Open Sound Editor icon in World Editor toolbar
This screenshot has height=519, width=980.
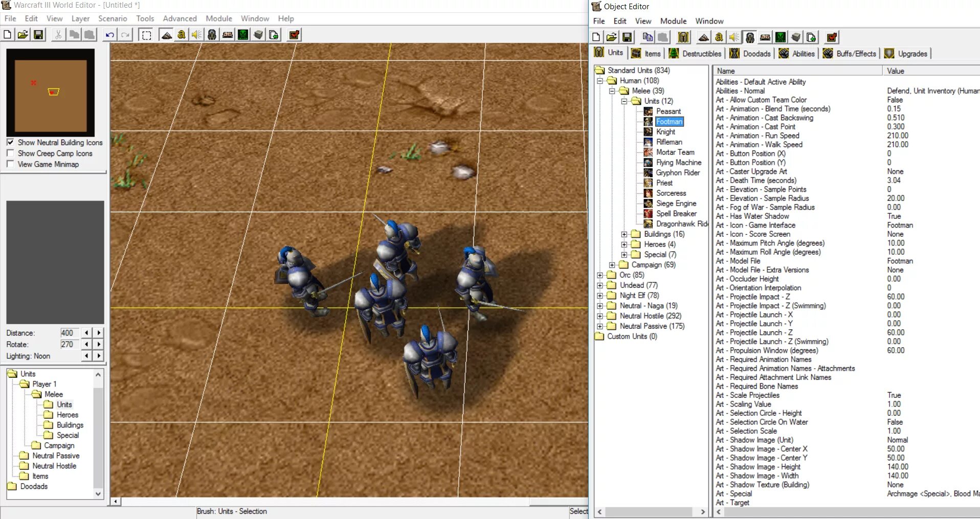pos(197,35)
